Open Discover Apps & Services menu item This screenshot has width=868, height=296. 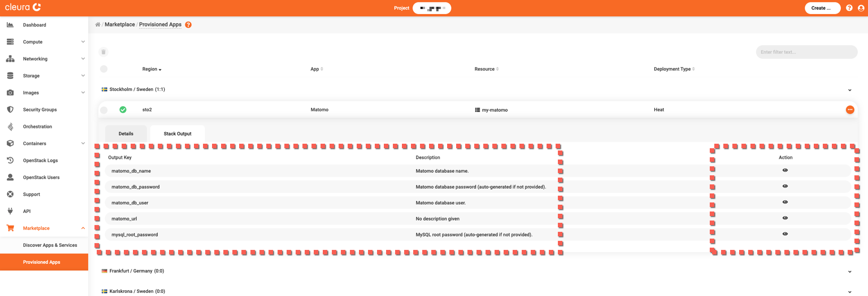pos(50,245)
